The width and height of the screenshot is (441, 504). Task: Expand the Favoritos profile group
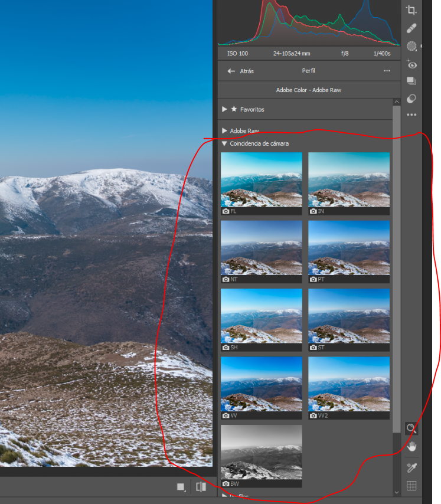(225, 109)
